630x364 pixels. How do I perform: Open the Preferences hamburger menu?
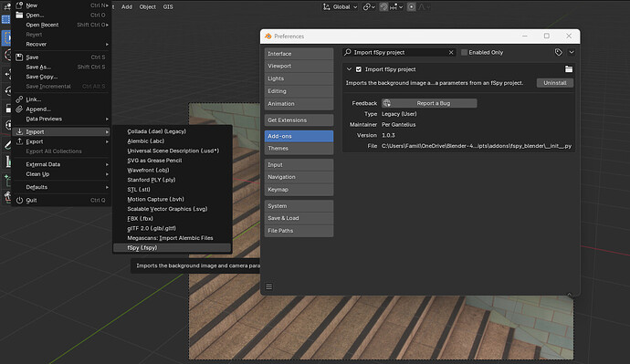coord(269,286)
